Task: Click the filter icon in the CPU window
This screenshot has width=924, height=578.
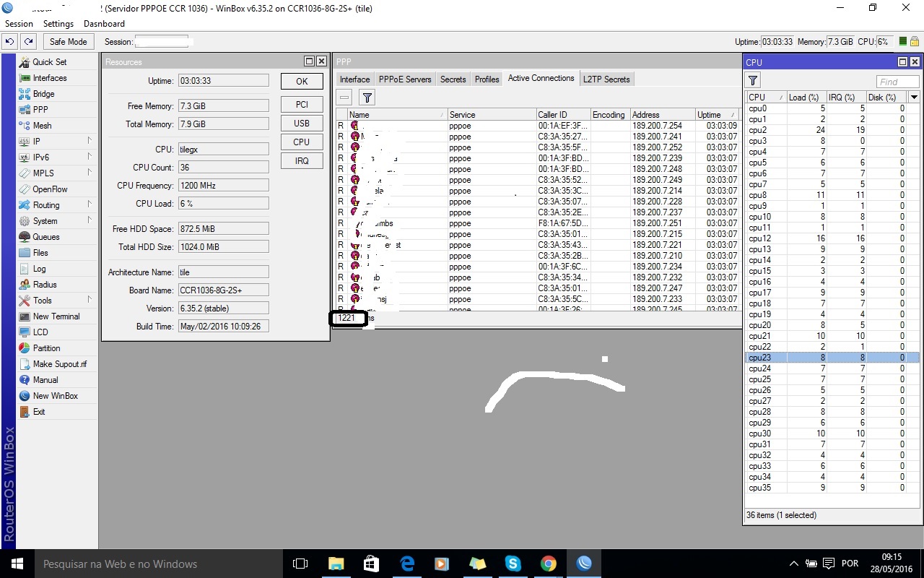Action: click(x=753, y=80)
